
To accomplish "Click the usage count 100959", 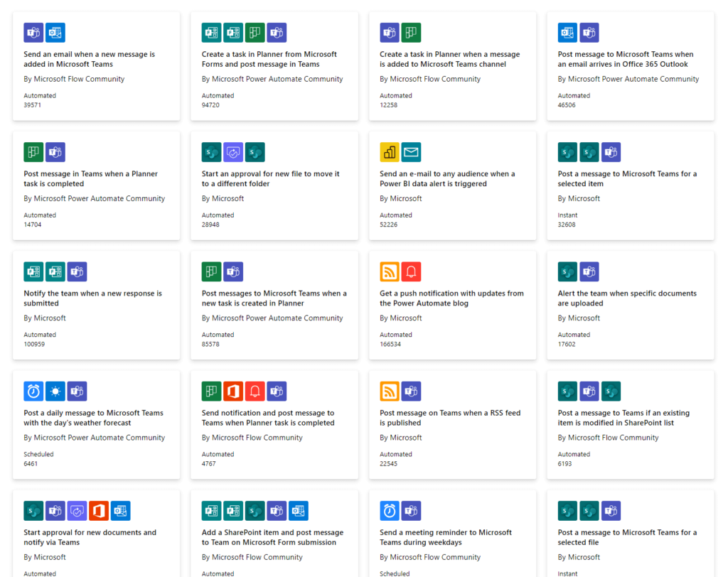I will (34, 344).
